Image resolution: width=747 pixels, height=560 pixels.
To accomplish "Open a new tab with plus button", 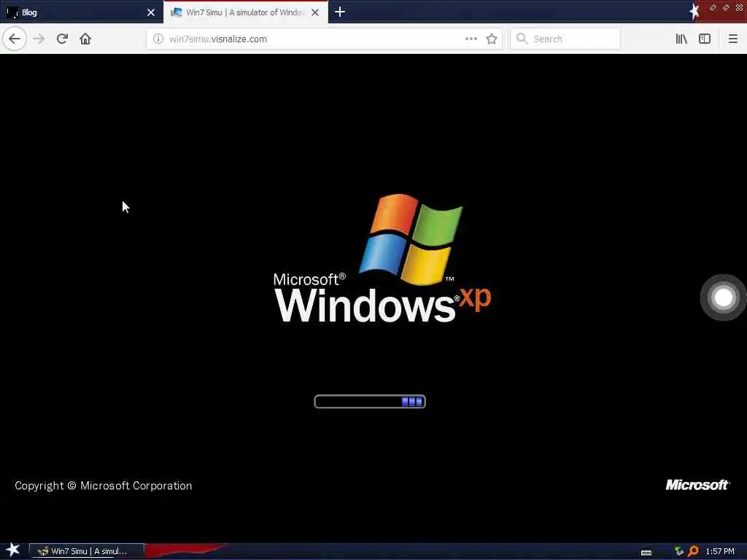I will tap(340, 12).
